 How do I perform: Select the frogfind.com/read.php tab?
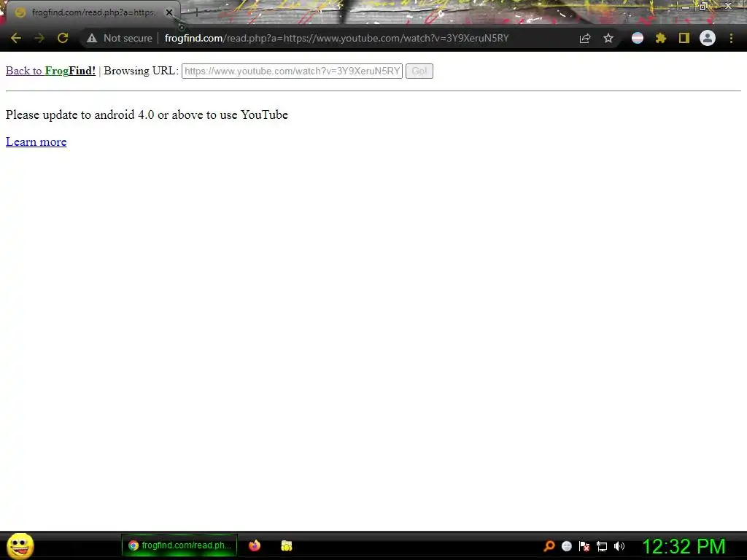(92, 12)
